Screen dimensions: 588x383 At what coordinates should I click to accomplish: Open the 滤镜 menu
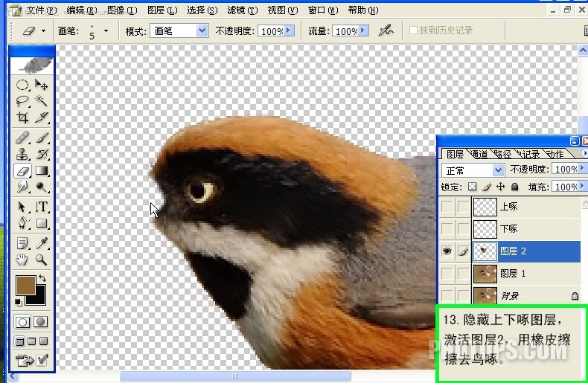click(x=242, y=10)
